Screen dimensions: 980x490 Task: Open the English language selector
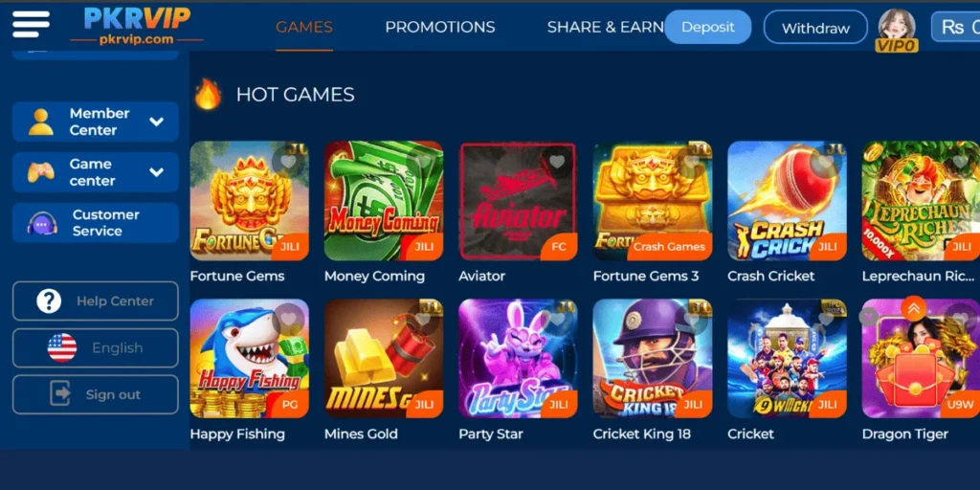[x=96, y=348]
